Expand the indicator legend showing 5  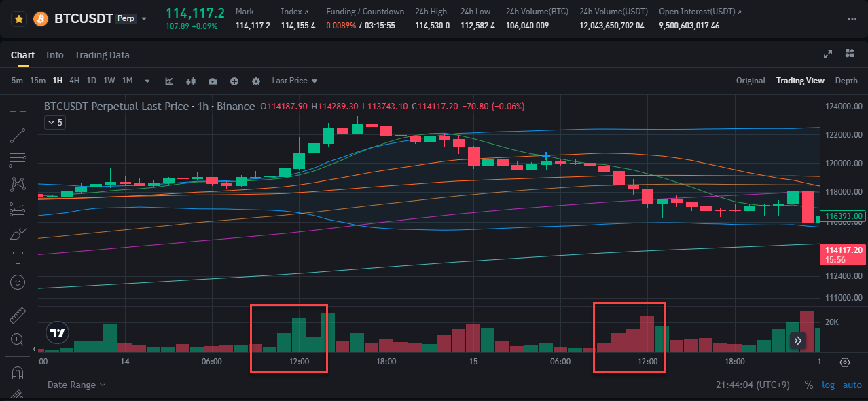[55, 123]
